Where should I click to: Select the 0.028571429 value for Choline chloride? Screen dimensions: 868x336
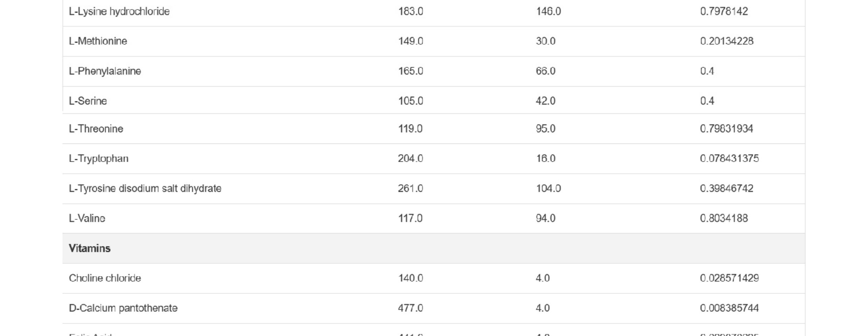[729, 278]
